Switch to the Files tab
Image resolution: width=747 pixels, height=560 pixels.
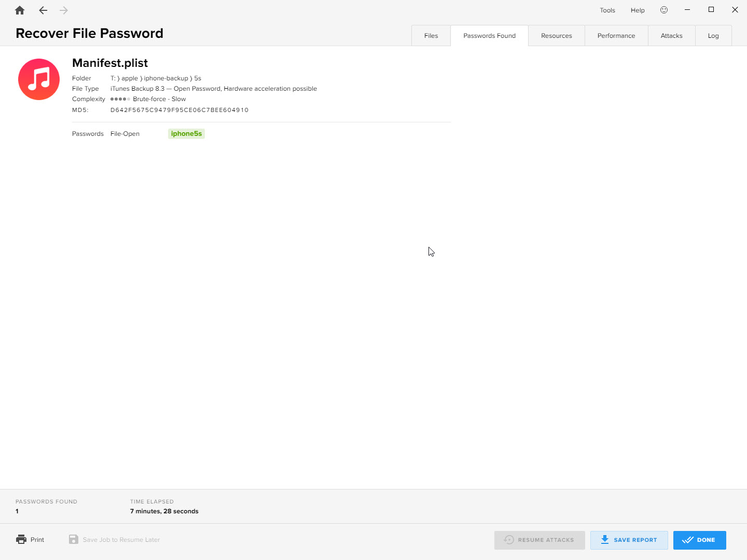coord(431,36)
